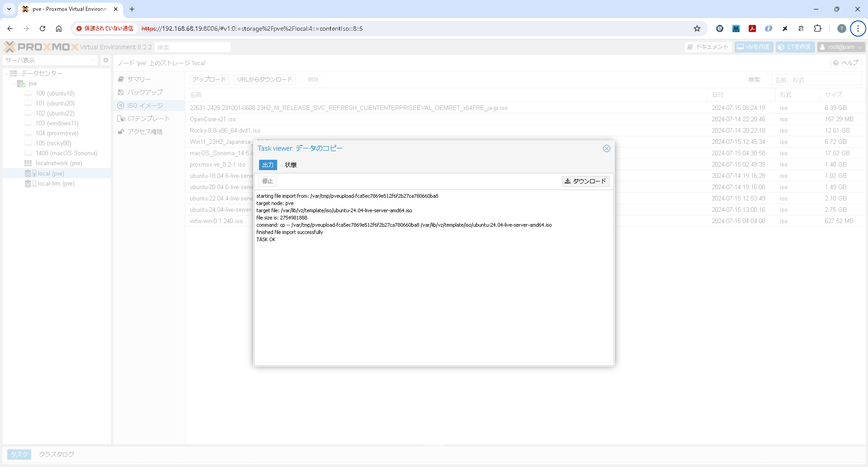Select Rocky-8.8-x86_64-dvd1.iso row
The image size is (868, 467).
(x=525, y=131)
